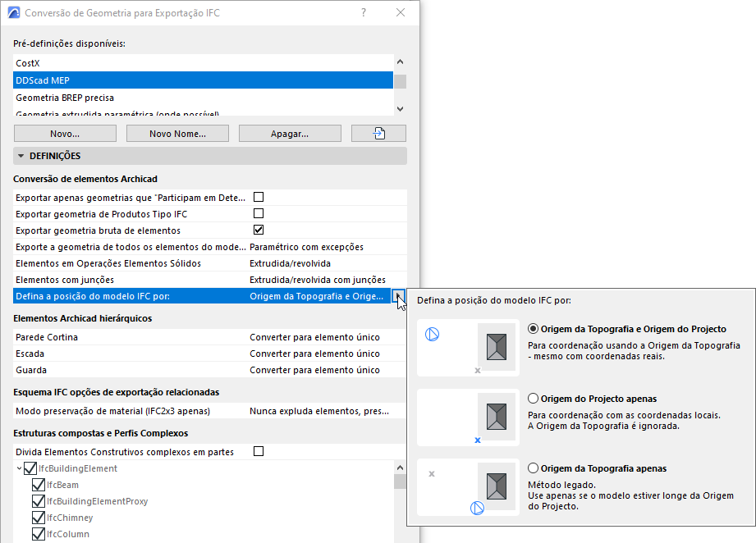Select the DDScad MEP preset
756x543 pixels.
click(x=203, y=80)
